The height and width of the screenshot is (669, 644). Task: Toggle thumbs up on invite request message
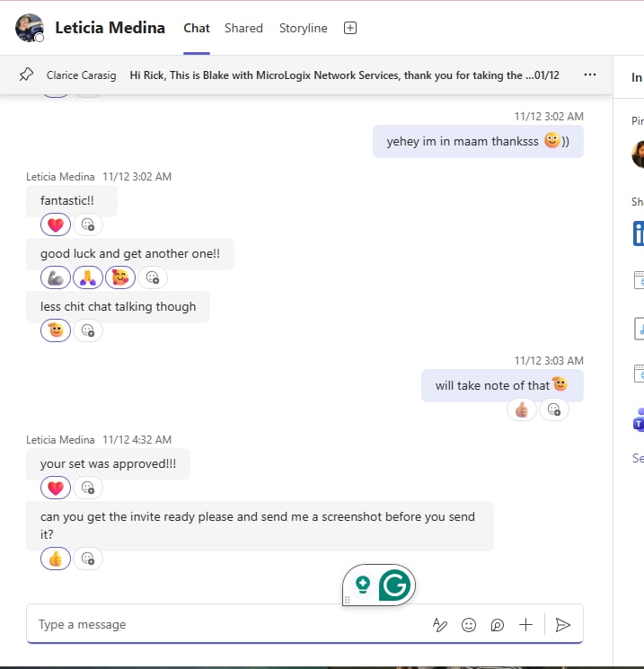click(56, 559)
